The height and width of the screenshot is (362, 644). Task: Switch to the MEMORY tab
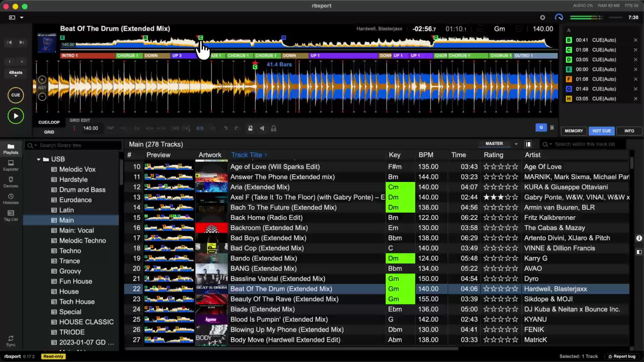(x=574, y=131)
